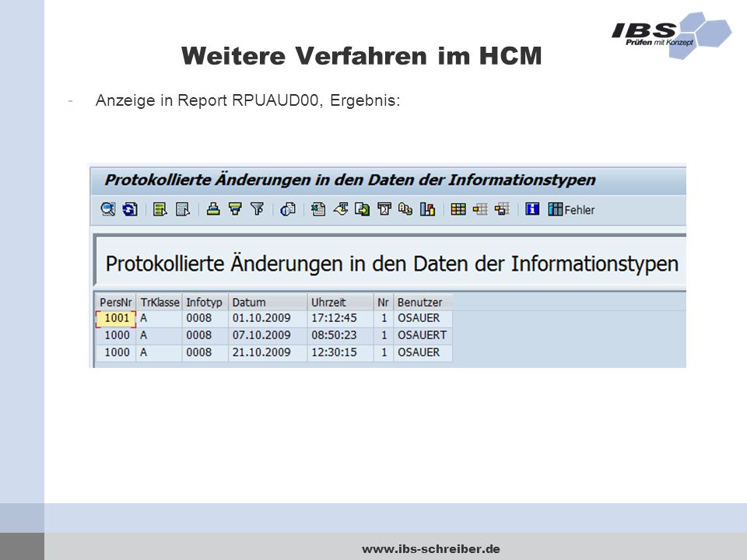Click the gray list Deselect All icon
The width and height of the screenshot is (747, 560).
[183, 209]
